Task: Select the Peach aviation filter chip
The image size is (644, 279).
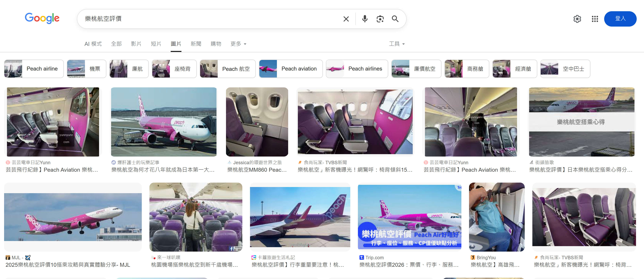Action: click(x=291, y=69)
